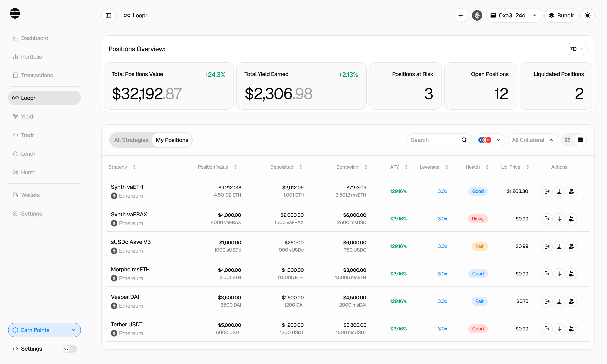Open Transactions in the sidebar
This screenshot has width=607, height=364.
click(x=44, y=75)
